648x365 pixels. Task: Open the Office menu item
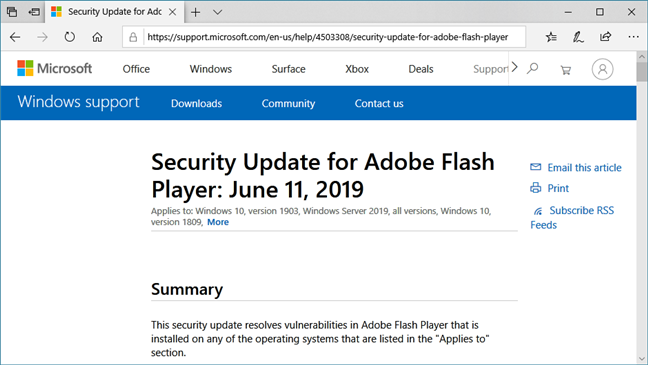(136, 69)
